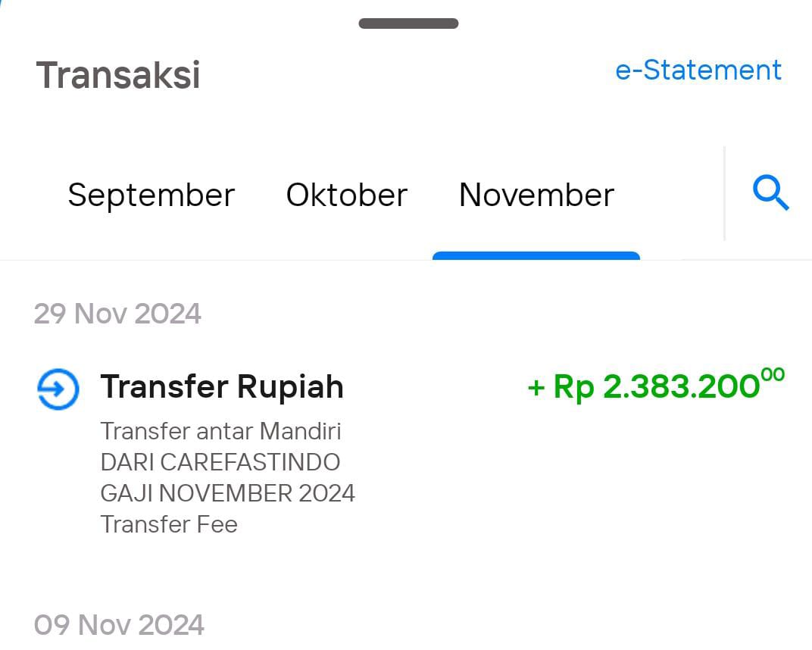Tap the incoming transfer arrow icon
812x650 pixels.
58,389
